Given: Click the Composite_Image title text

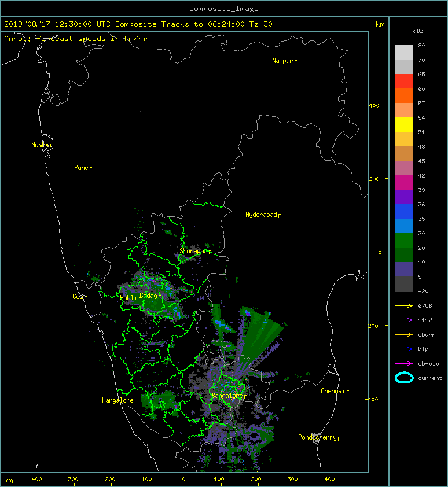Looking at the screenshot, I should [x=224, y=9].
